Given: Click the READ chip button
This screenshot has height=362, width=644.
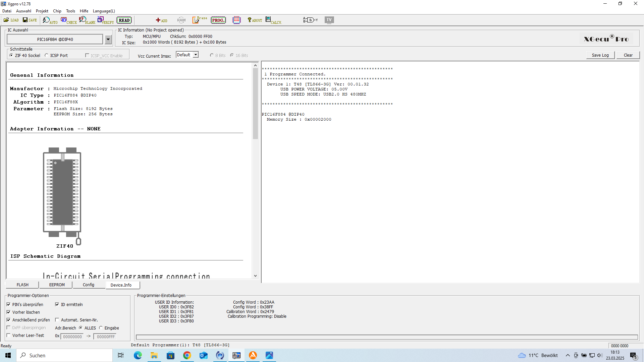Looking at the screenshot, I should (124, 20).
